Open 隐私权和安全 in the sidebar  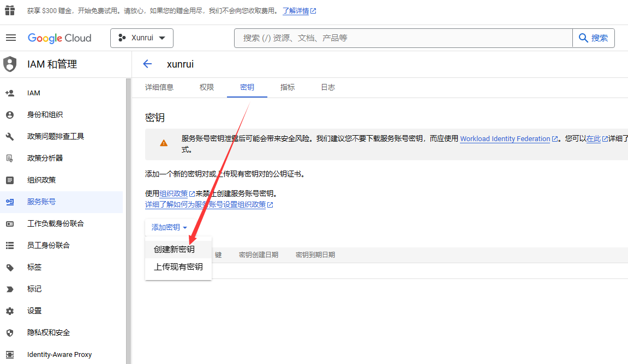(x=61, y=333)
